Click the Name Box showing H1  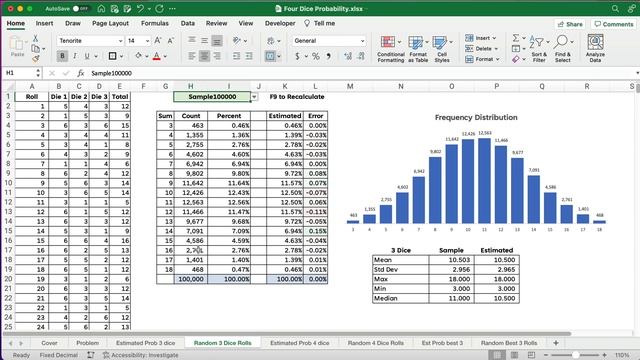[x=20, y=73]
